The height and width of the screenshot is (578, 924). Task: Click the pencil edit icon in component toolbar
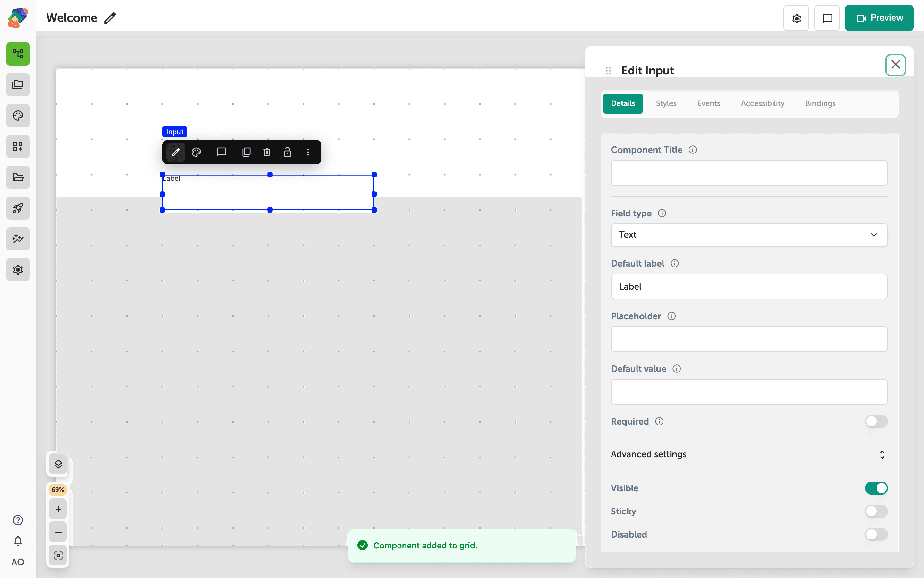(175, 152)
